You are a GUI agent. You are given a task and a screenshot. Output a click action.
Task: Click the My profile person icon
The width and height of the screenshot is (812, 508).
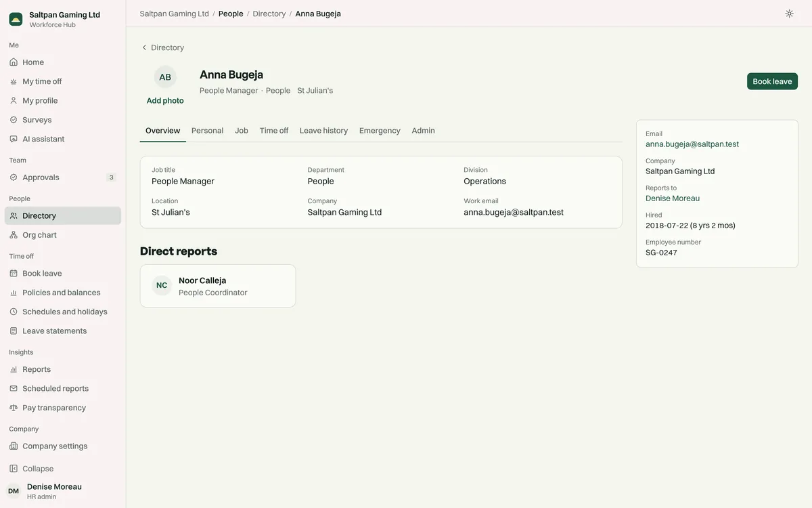click(x=14, y=100)
